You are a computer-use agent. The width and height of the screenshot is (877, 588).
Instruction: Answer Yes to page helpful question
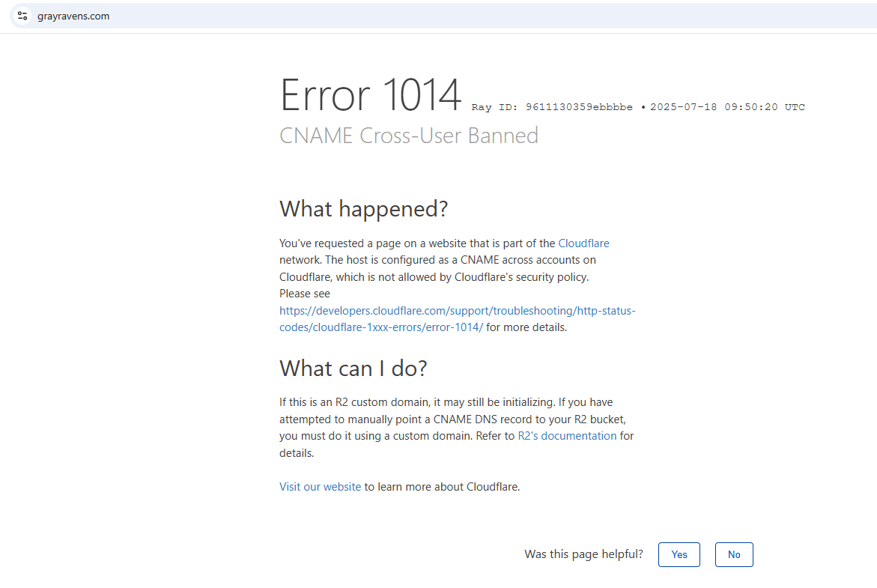pyautogui.click(x=679, y=554)
